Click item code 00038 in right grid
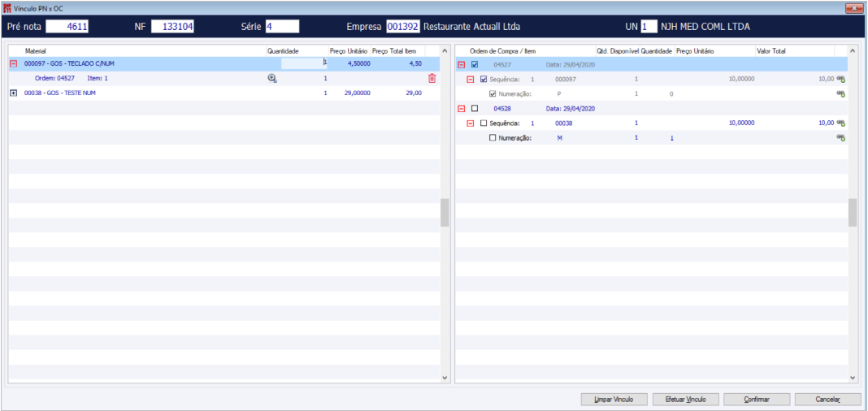 pos(563,123)
